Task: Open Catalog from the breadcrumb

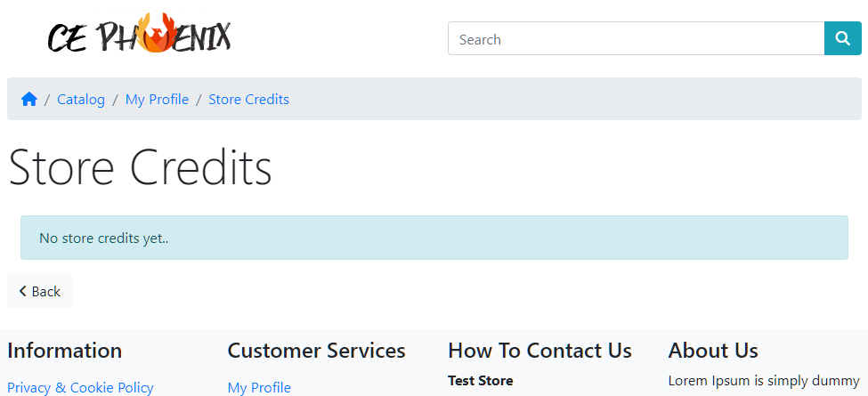Action: [x=81, y=100]
